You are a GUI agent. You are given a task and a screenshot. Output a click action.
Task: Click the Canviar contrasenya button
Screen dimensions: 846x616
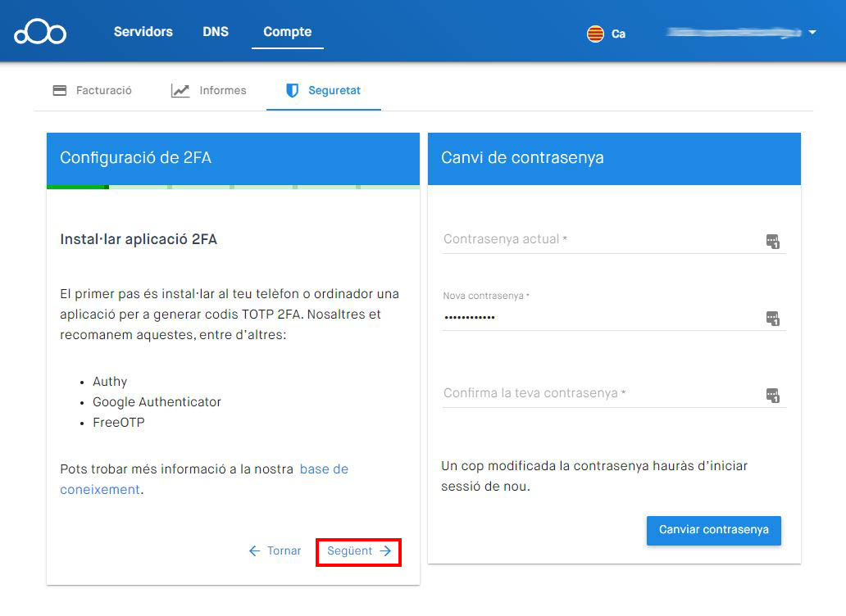pyautogui.click(x=714, y=530)
